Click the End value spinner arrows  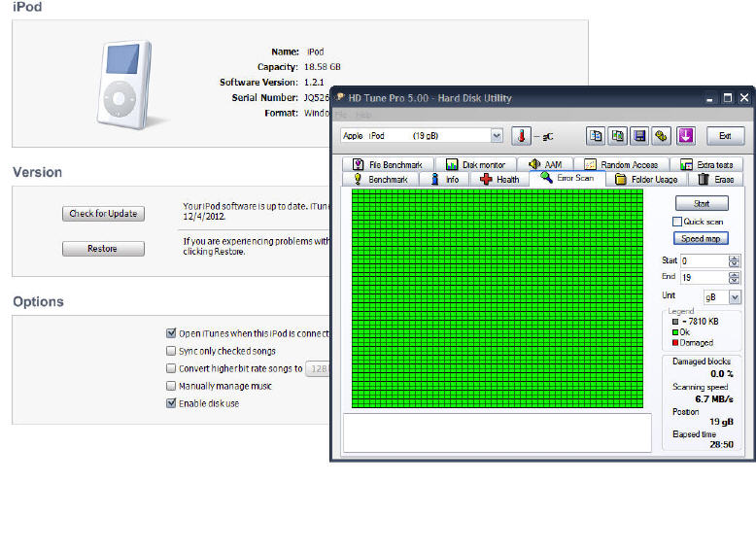point(734,277)
